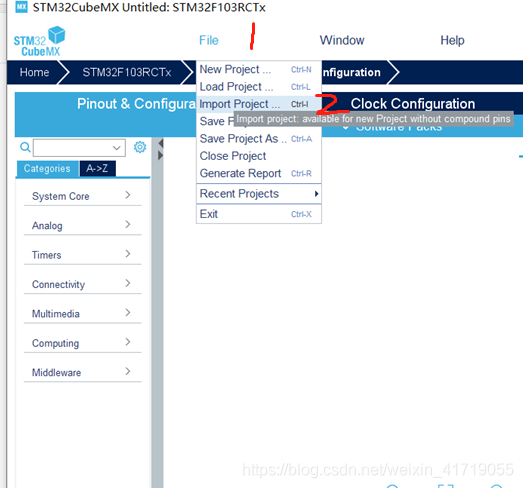Screen dimensions: 523x488
Task: Choose Save Project As entry
Action: tap(259, 139)
